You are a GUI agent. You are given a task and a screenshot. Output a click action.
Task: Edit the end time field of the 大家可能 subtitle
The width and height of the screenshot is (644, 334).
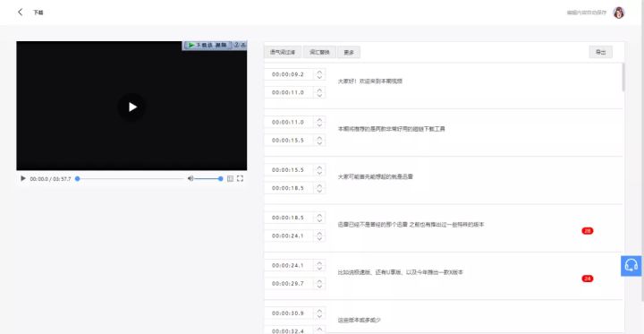click(x=289, y=188)
